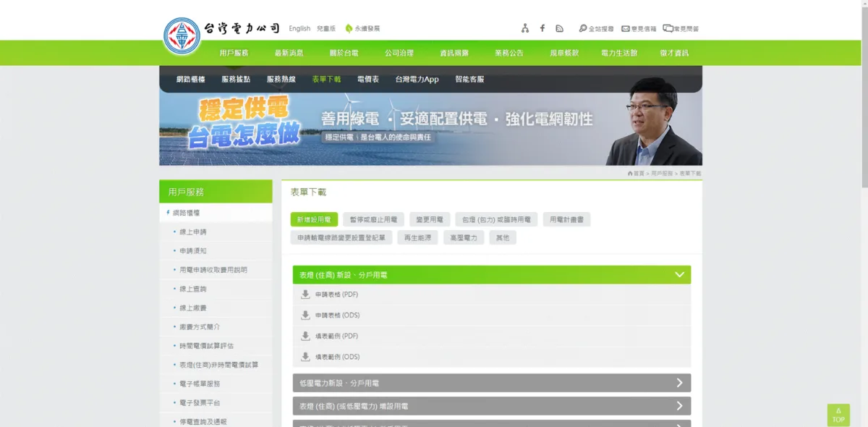
Task: Click the 永續發展 leaf icon link
Action: pyautogui.click(x=362, y=28)
